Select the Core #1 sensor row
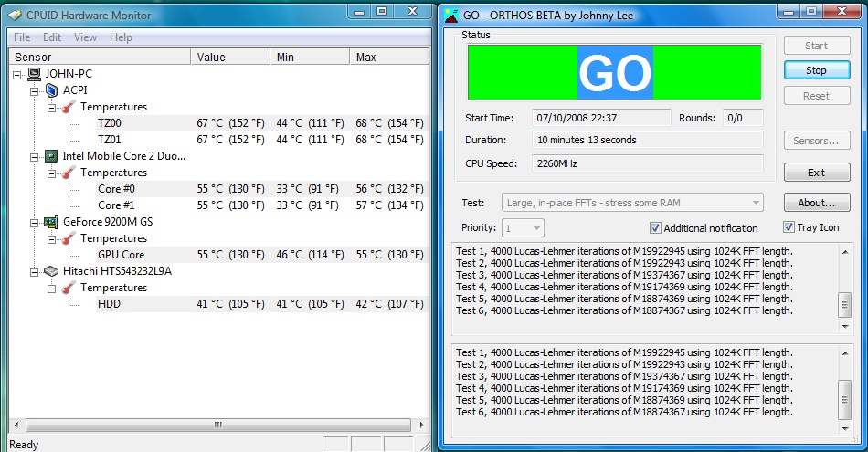The height and width of the screenshot is (452, 868). click(x=261, y=205)
